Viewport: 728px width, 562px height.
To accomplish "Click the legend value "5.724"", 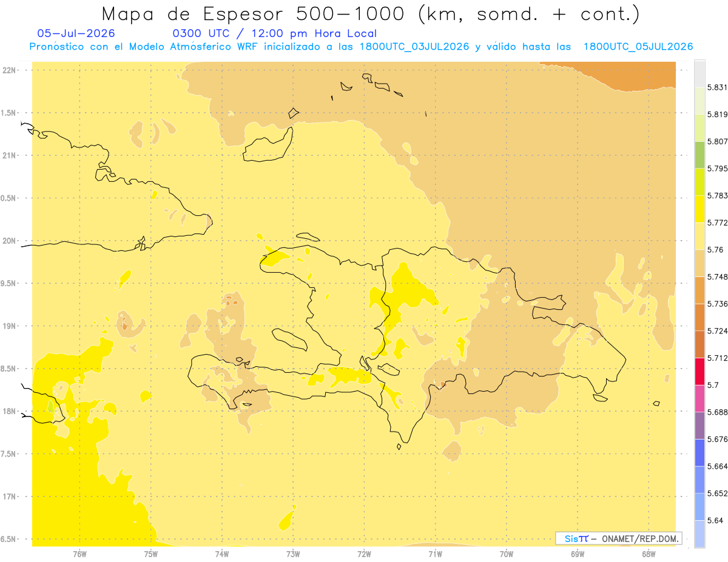I will click(x=717, y=331).
